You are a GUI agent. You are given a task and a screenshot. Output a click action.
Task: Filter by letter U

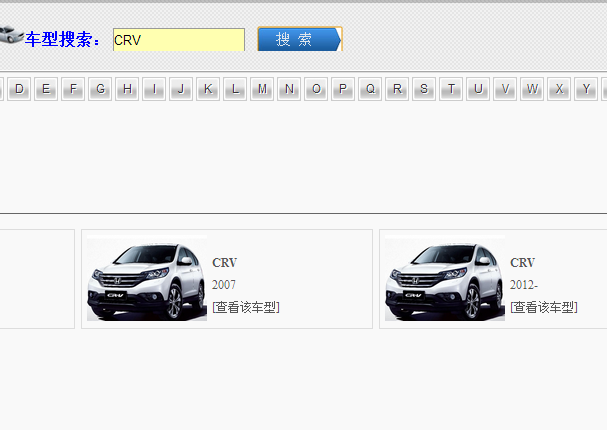478,89
